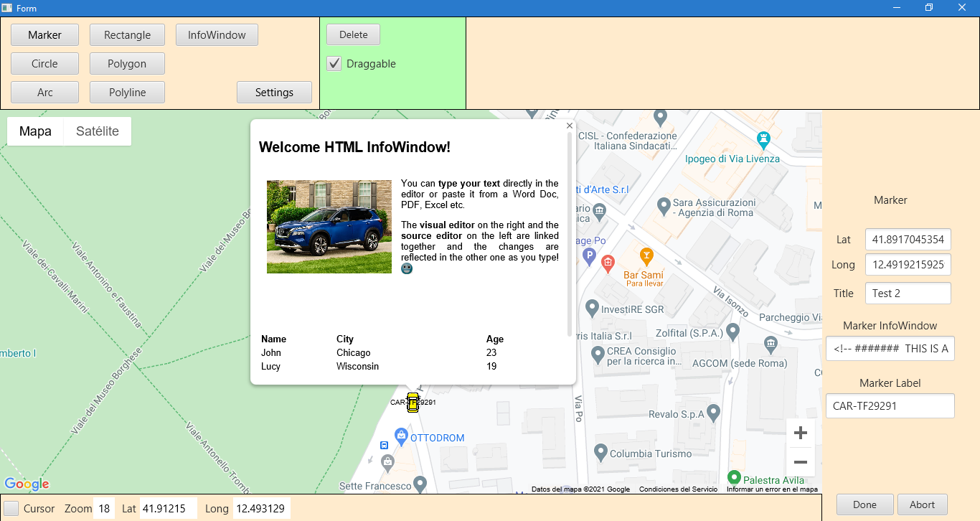
Task: Click the Polyline button
Action: (x=127, y=92)
